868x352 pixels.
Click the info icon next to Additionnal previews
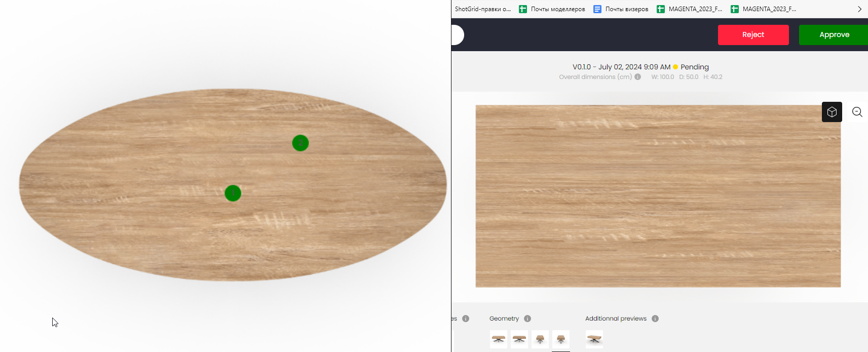[655, 319]
